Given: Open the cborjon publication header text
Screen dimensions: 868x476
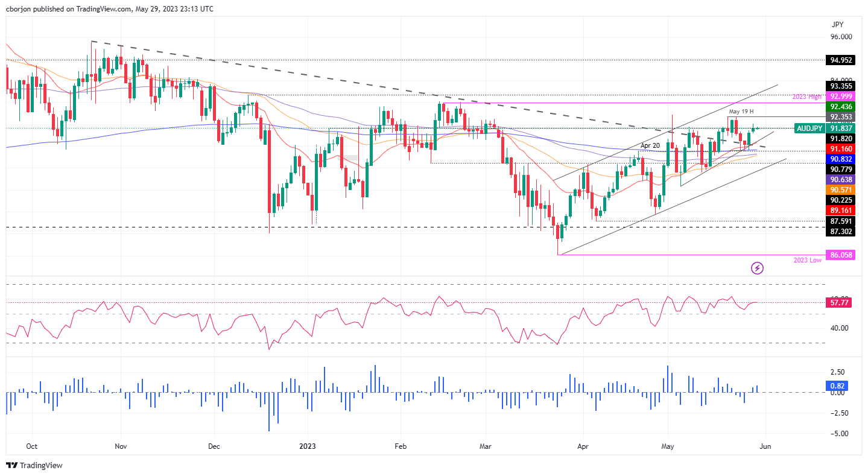Looking at the screenshot, I should point(109,9).
